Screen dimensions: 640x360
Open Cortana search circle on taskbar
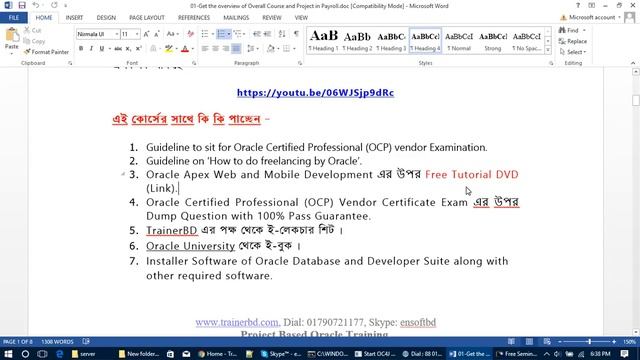pos(25,354)
